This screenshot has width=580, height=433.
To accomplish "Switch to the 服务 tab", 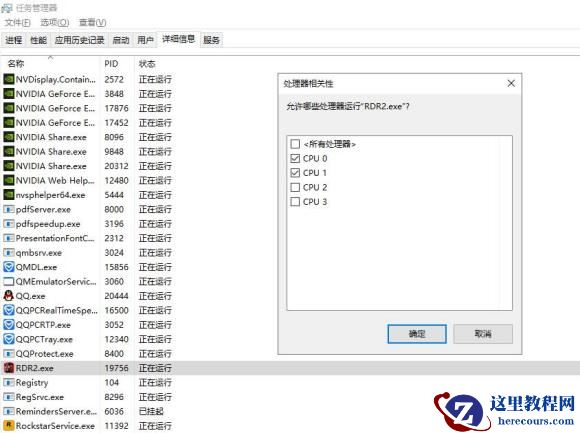I will [211, 40].
